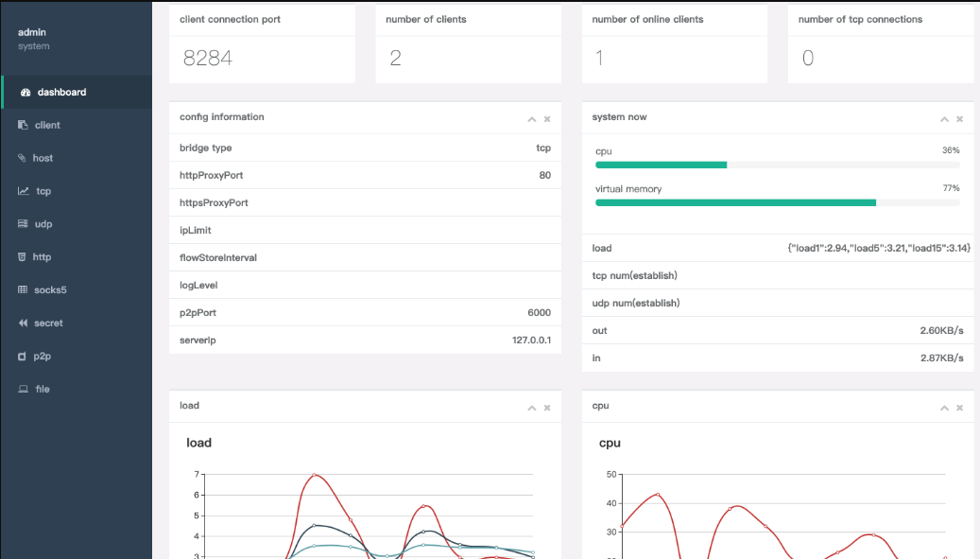Close the config information panel
980x559 pixels.
coord(547,119)
